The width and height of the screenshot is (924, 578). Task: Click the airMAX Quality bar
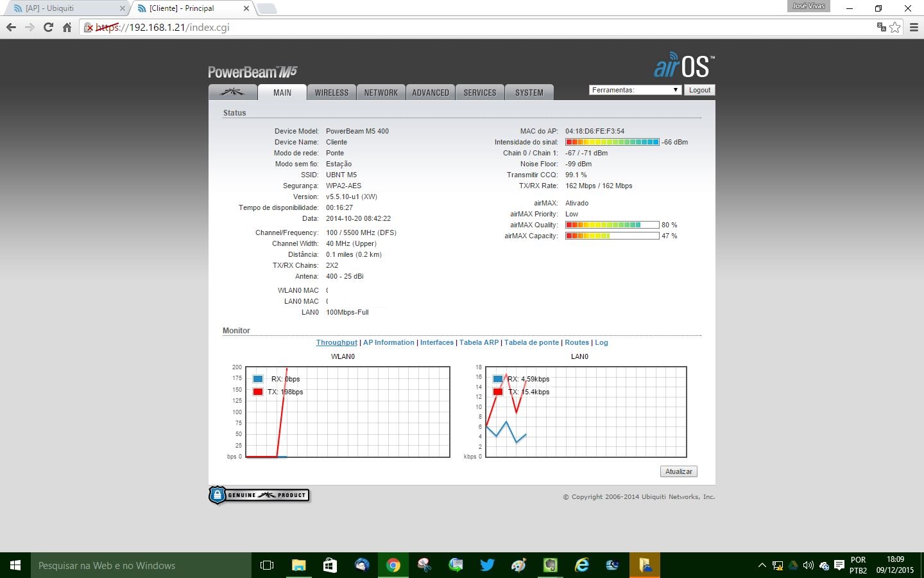[x=612, y=225]
